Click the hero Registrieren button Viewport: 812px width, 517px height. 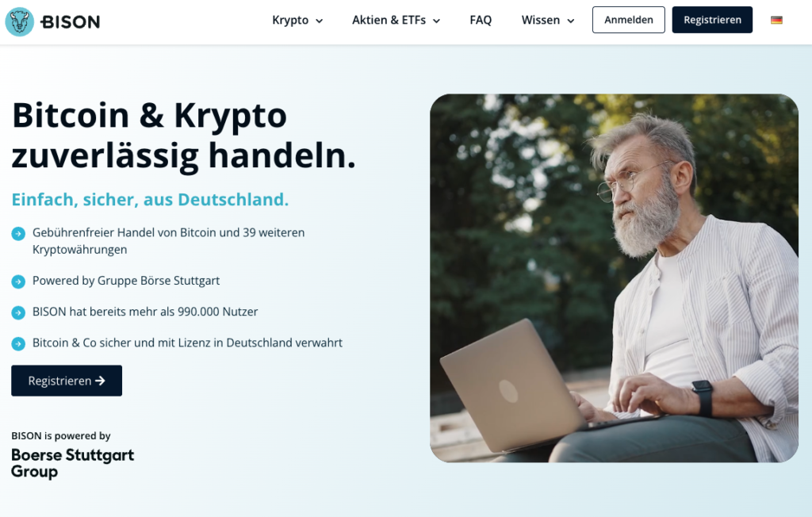[67, 381]
